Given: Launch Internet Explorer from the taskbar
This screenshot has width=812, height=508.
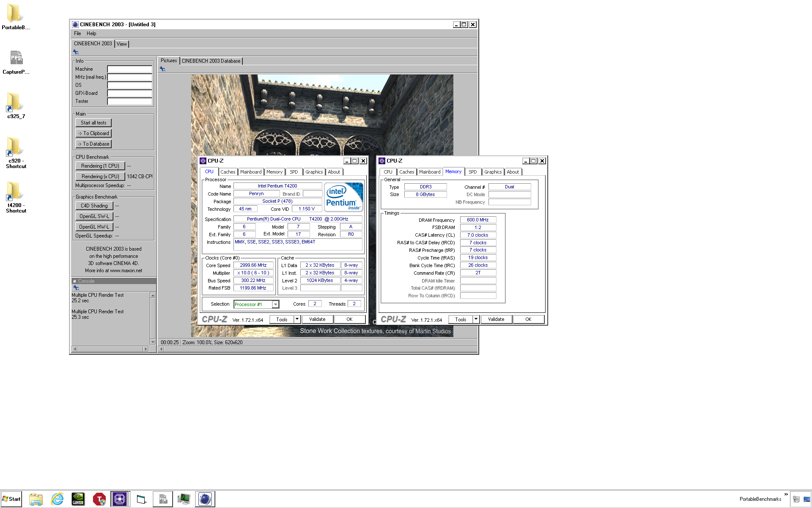Looking at the screenshot, I should pos(57,499).
